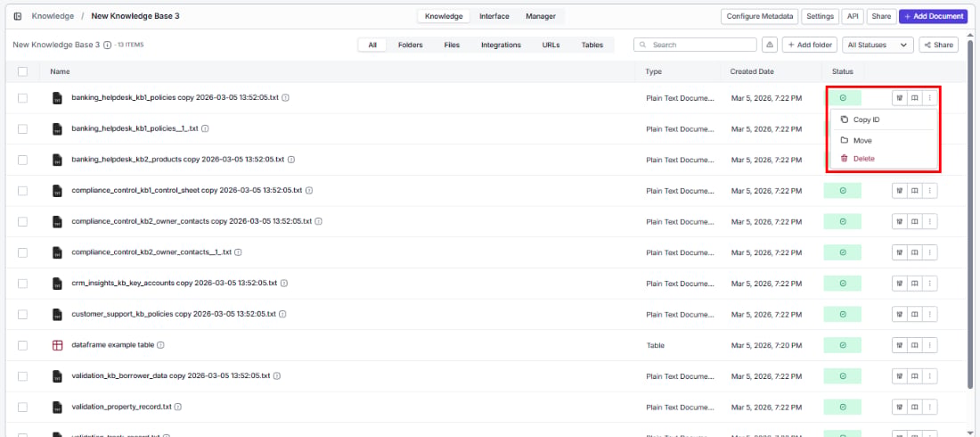Click settings icon in customer_support_kb_policies row
Image resolution: width=980 pixels, height=437 pixels.
click(x=900, y=314)
